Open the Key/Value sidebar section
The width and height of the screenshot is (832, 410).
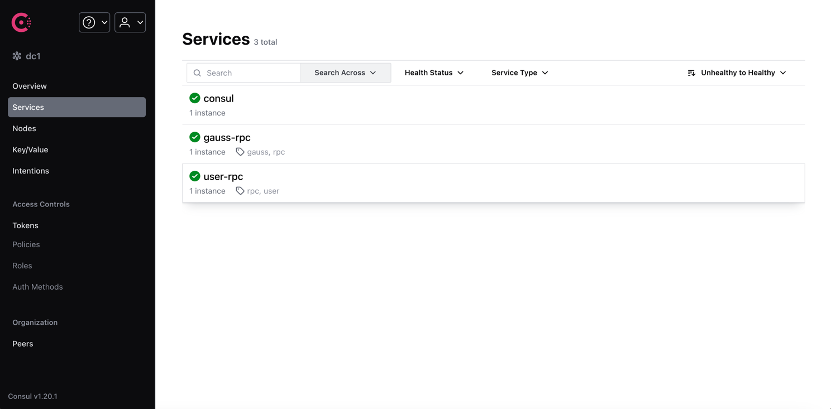(30, 149)
